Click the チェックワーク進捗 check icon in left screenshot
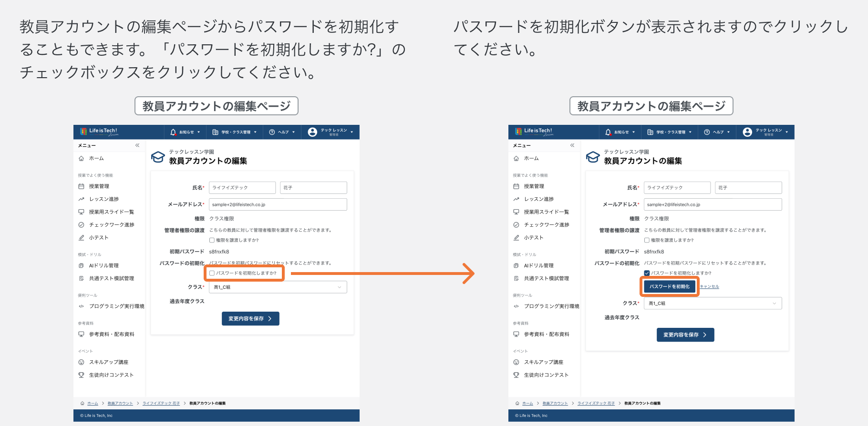Screen dimensions: 868x426 pyautogui.click(x=81, y=225)
